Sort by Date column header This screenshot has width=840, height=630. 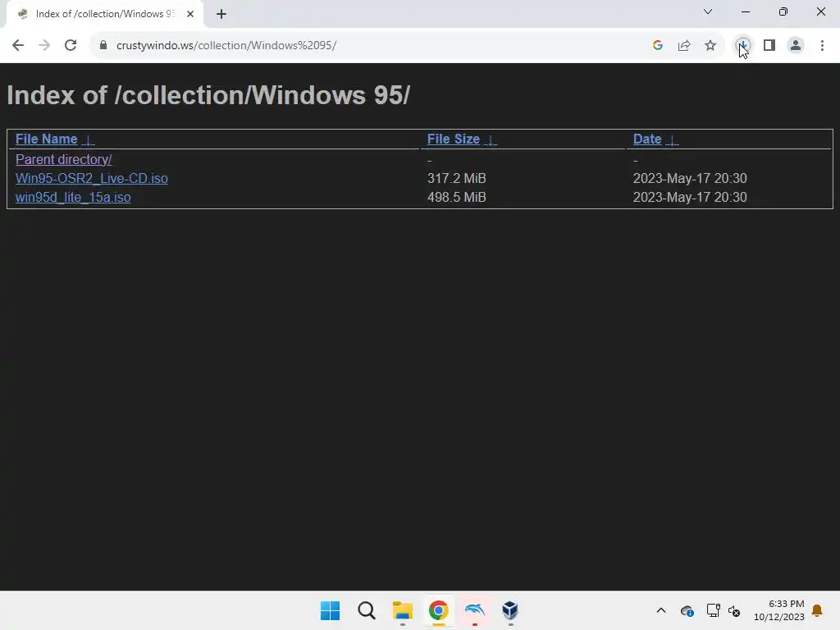tap(647, 139)
